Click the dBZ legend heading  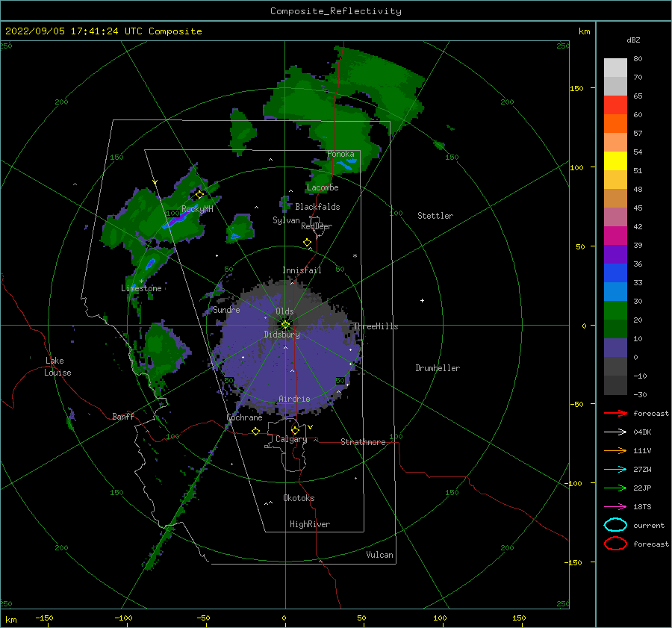point(633,40)
